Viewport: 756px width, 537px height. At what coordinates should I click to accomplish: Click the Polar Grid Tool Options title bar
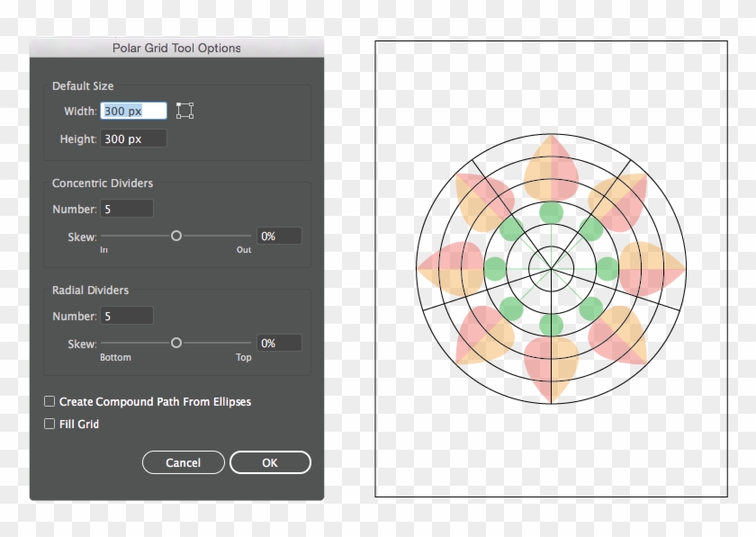point(176,48)
